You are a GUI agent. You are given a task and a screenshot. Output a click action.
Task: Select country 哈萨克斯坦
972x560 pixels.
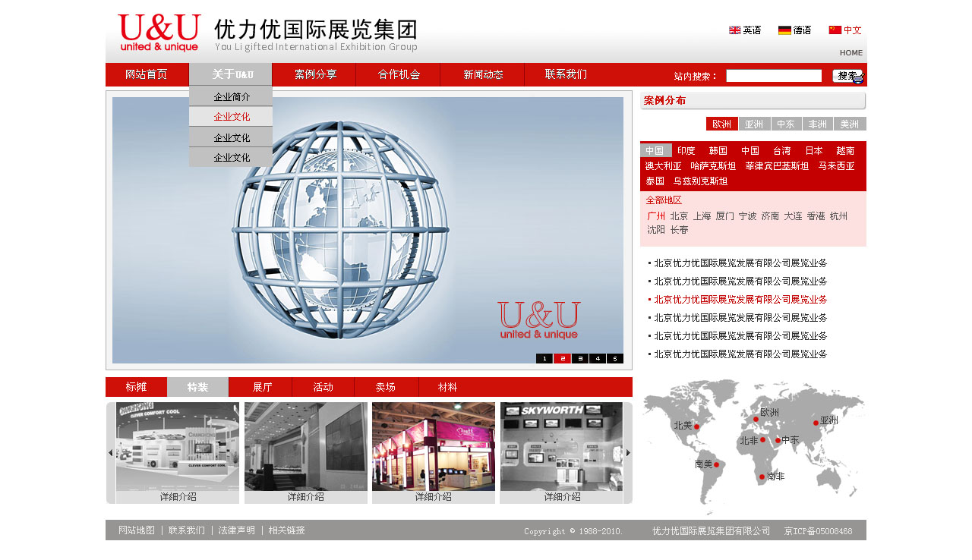coord(713,166)
